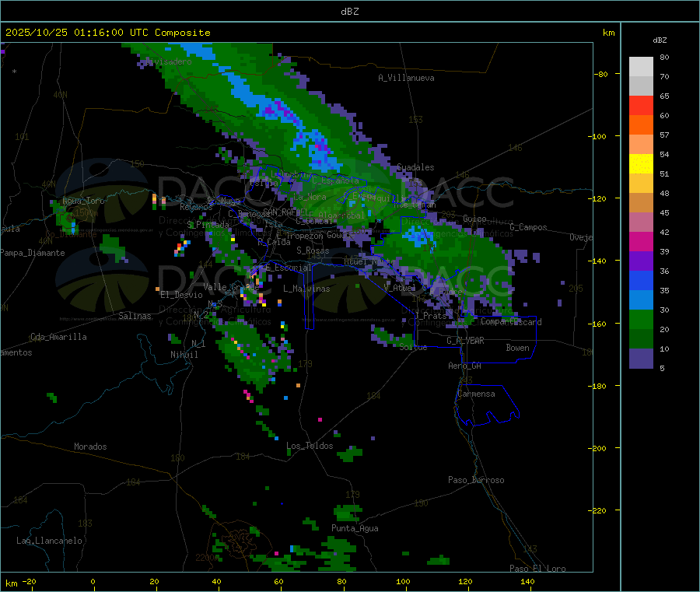This screenshot has height=592, width=700.
Task: Click the Agua_Toro place label
Action: coord(83,201)
